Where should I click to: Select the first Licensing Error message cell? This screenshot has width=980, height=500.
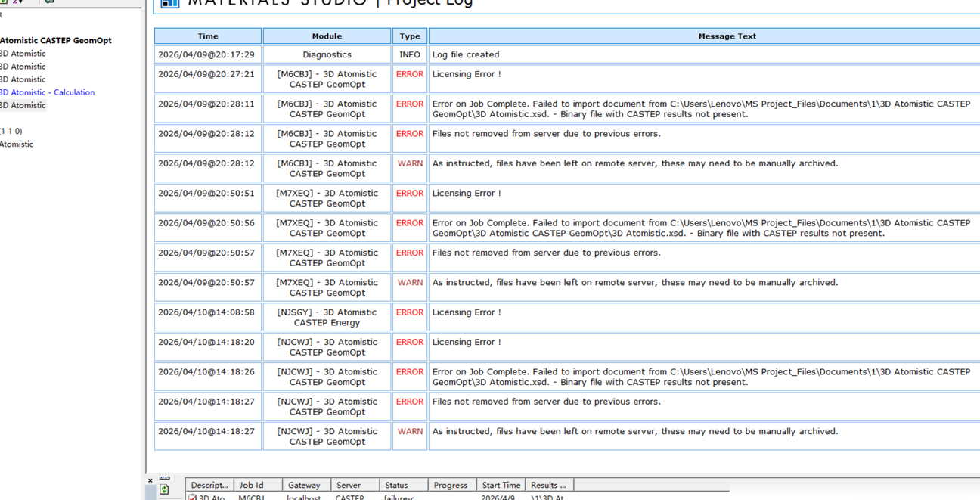click(x=705, y=79)
